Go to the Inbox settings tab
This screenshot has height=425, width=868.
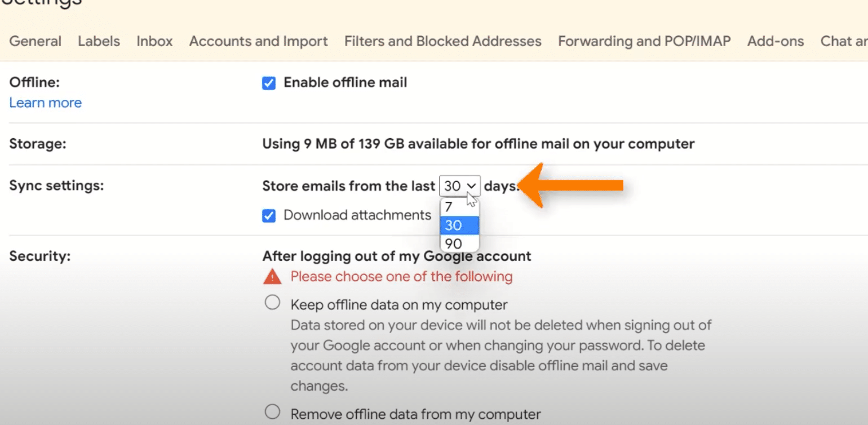point(154,41)
